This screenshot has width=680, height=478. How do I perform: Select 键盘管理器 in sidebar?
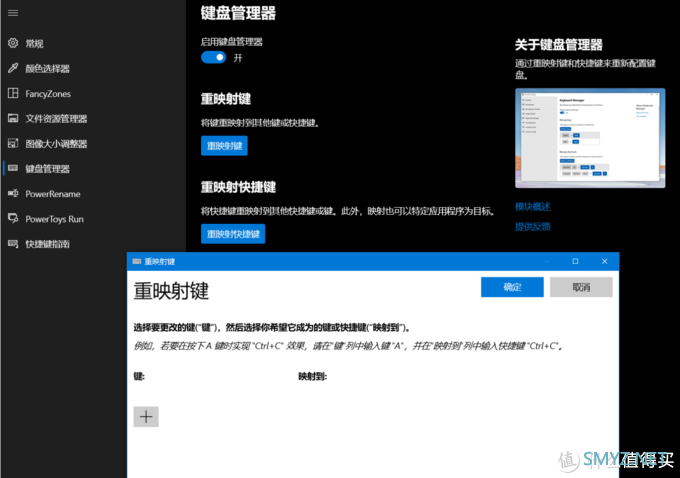(x=47, y=169)
